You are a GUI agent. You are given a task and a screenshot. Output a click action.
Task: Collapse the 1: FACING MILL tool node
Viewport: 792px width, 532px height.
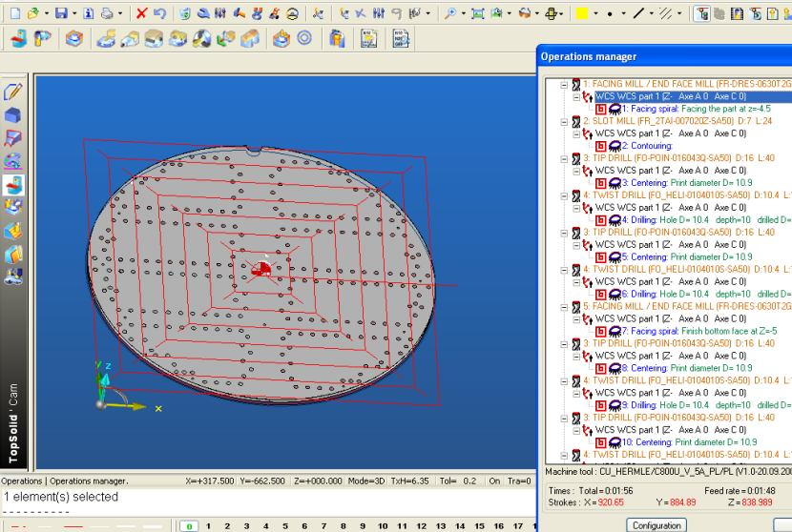(x=564, y=85)
